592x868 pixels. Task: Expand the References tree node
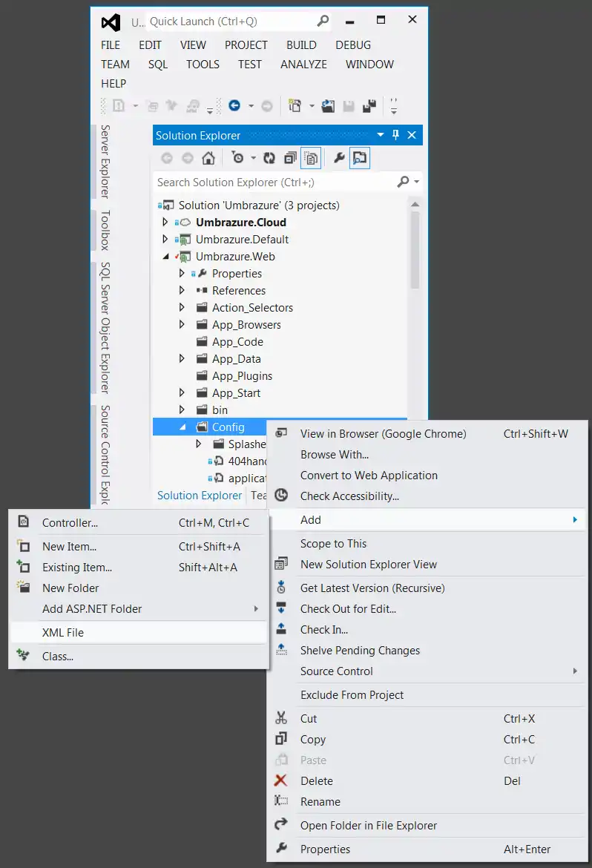pos(182,290)
